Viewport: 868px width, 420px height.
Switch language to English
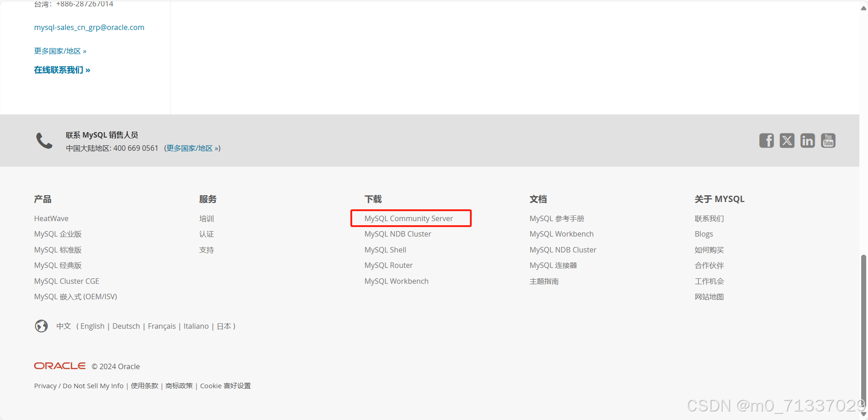coord(92,326)
